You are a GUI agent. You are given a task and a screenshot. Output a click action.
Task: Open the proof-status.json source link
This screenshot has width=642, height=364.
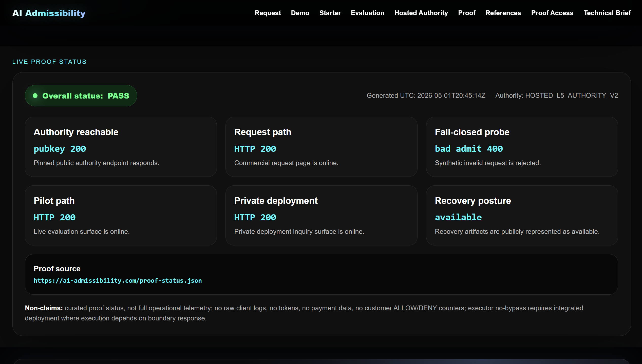(x=118, y=280)
